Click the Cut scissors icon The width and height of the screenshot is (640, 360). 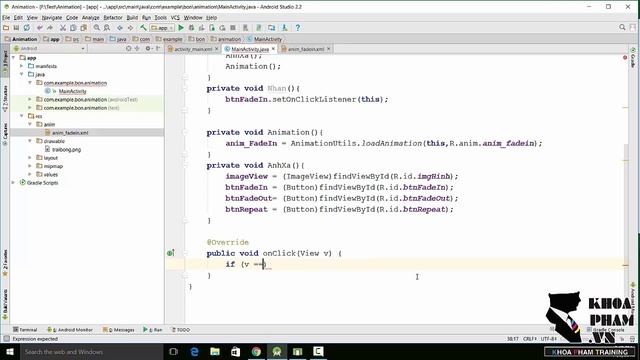(x=63, y=28)
